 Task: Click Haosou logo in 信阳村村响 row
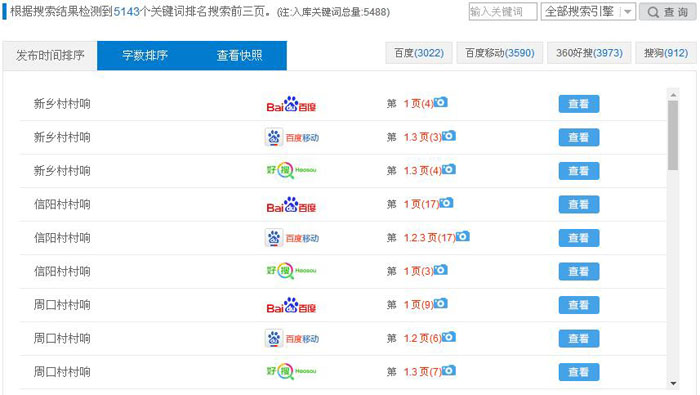pyautogui.click(x=291, y=271)
